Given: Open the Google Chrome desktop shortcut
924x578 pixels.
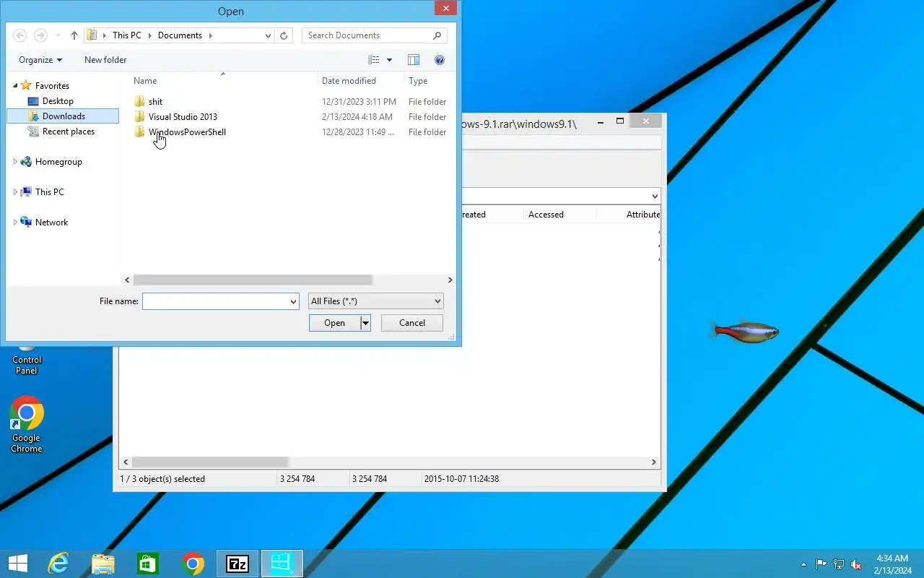Looking at the screenshot, I should [x=27, y=425].
